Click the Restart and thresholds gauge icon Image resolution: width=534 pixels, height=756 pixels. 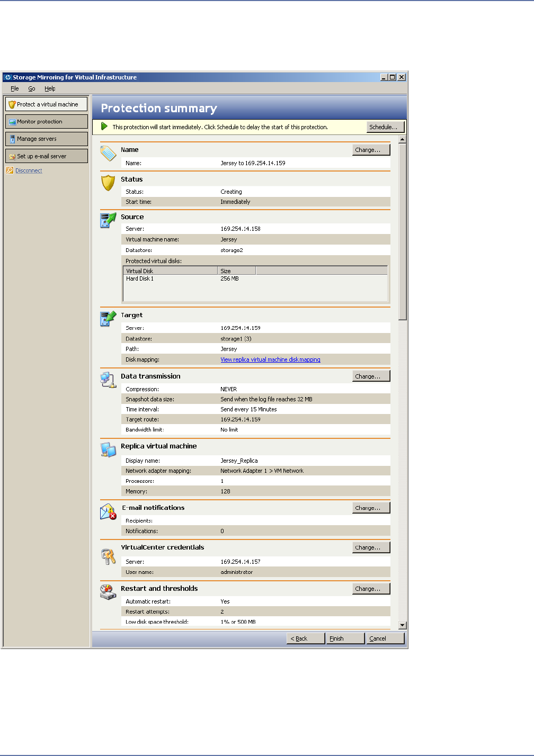tap(108, 592)
